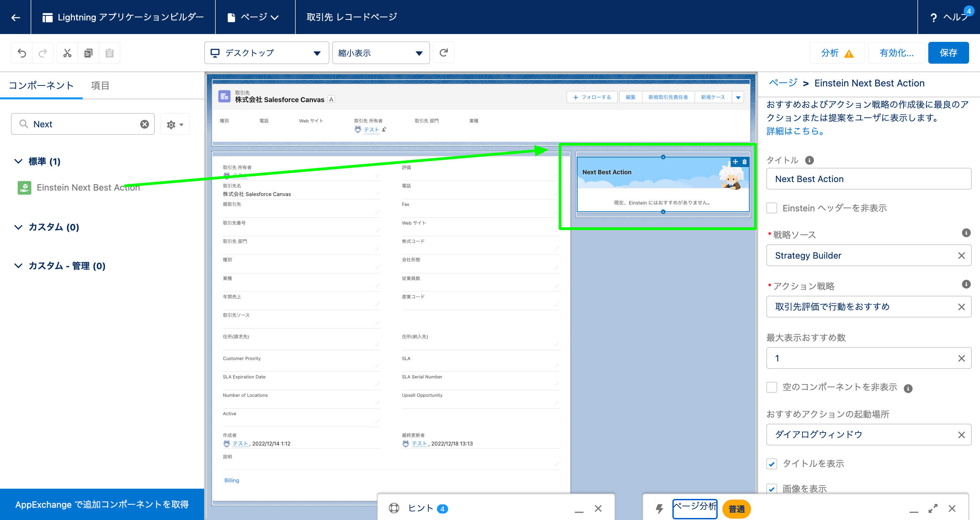980x520 pixels.
Task: Click the 分析 button
Action: [x=837, y=53]
